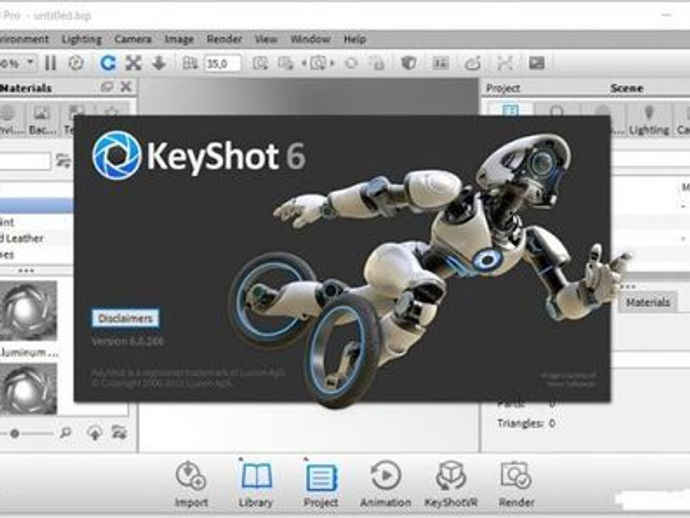The width and height of the screenshot is (690, 518).
Task: Click the folder refresh icon at panel bottom
Action: pos(119,432)
